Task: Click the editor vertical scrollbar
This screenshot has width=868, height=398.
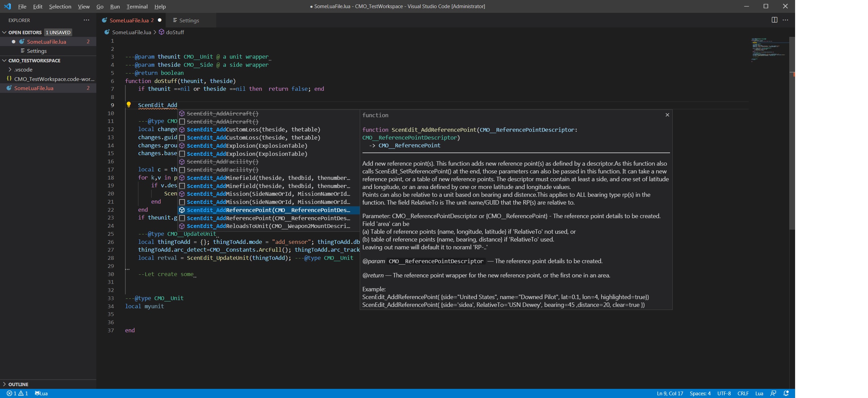Action: tap(792, 134)
